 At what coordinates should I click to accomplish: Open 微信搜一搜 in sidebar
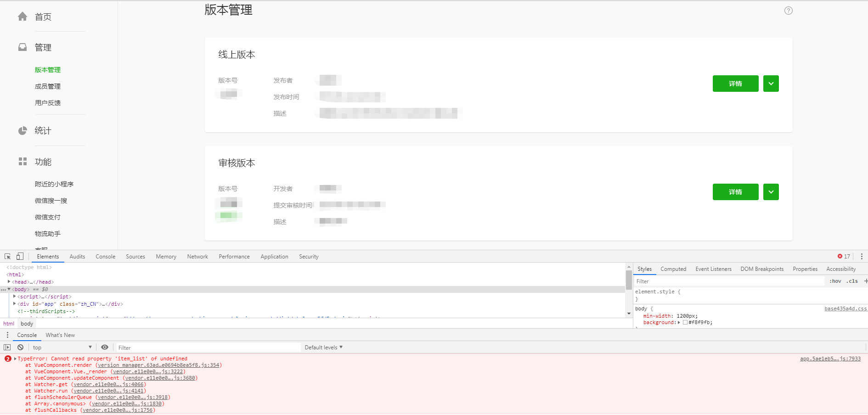point(51,201)
